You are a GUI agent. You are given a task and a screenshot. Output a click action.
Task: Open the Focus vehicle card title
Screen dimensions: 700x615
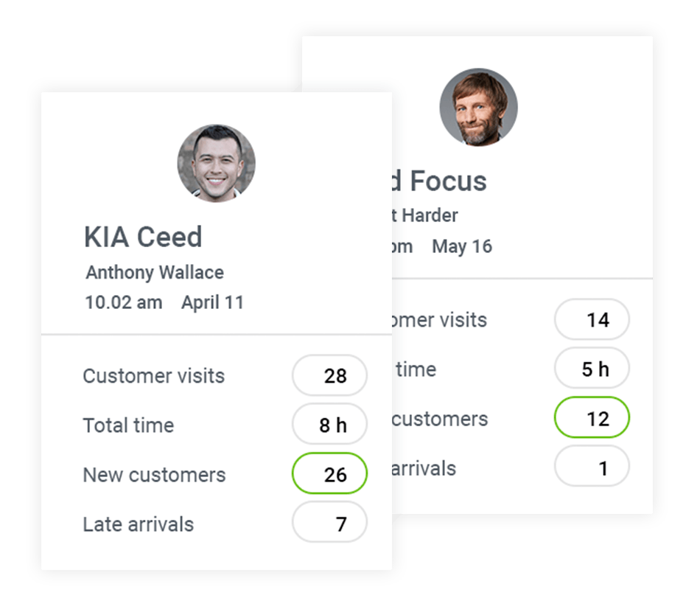439,181
